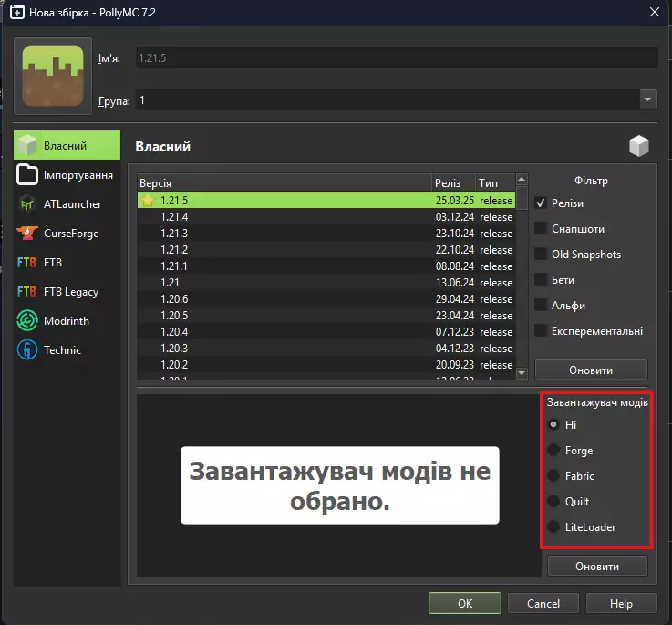Click the ATLauncher logo icon
Viewport: 672px width, 625px height.
coord(27,204)
